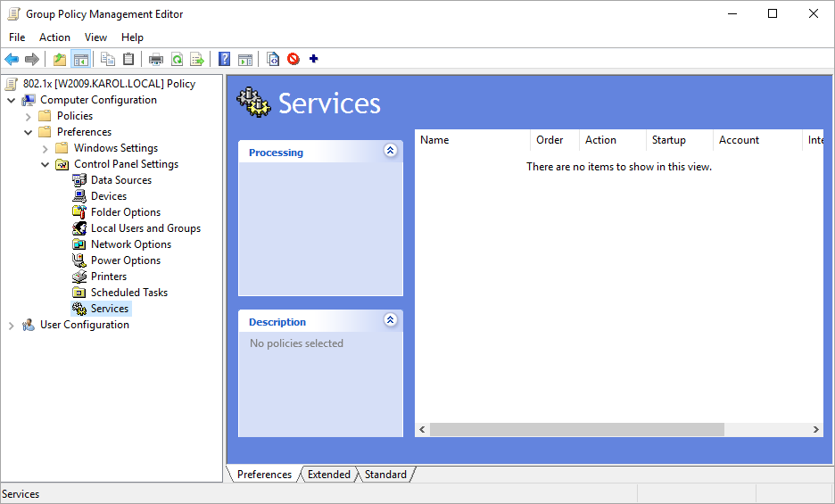The image size is (835, 504).
Task: Sort list by the Startup column header
Action: 669,140
